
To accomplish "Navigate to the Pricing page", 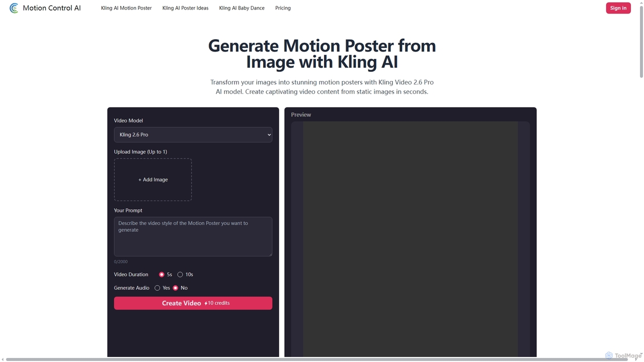I will pos(283,8).
